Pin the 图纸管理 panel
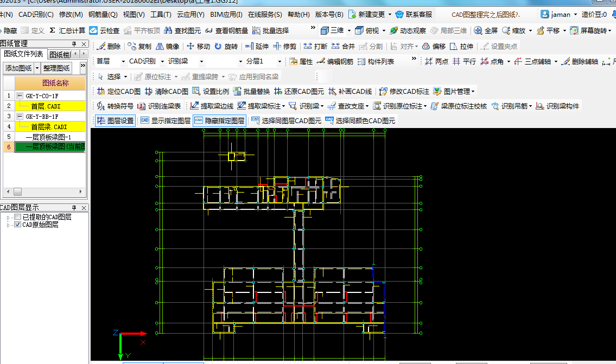Viewport: 616px width, 364px height. [74, 43]
